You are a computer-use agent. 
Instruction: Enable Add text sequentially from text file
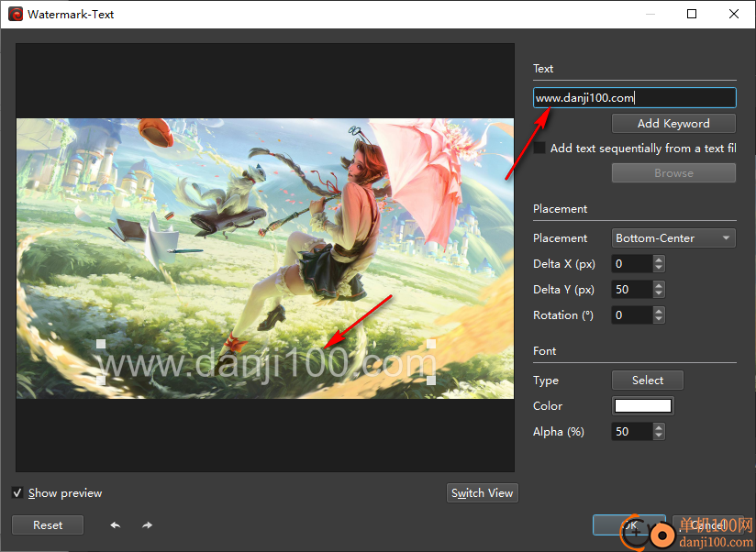(x=539, y=148)
